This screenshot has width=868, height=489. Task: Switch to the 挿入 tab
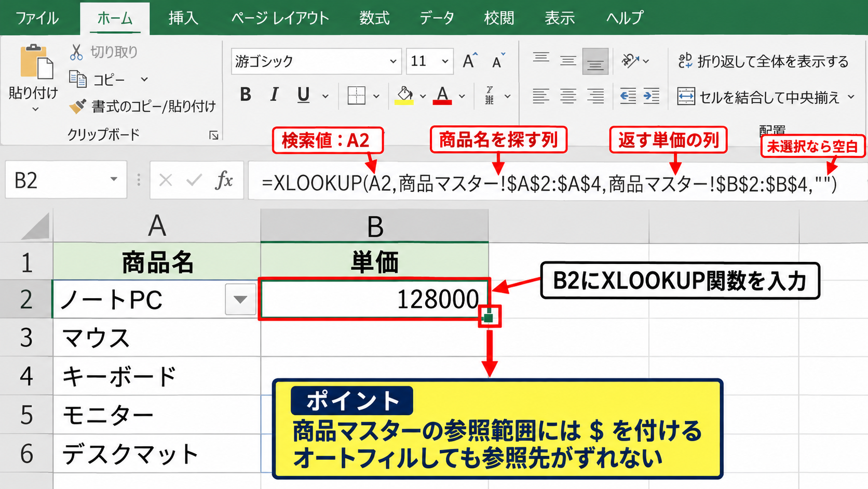(183, 18)
